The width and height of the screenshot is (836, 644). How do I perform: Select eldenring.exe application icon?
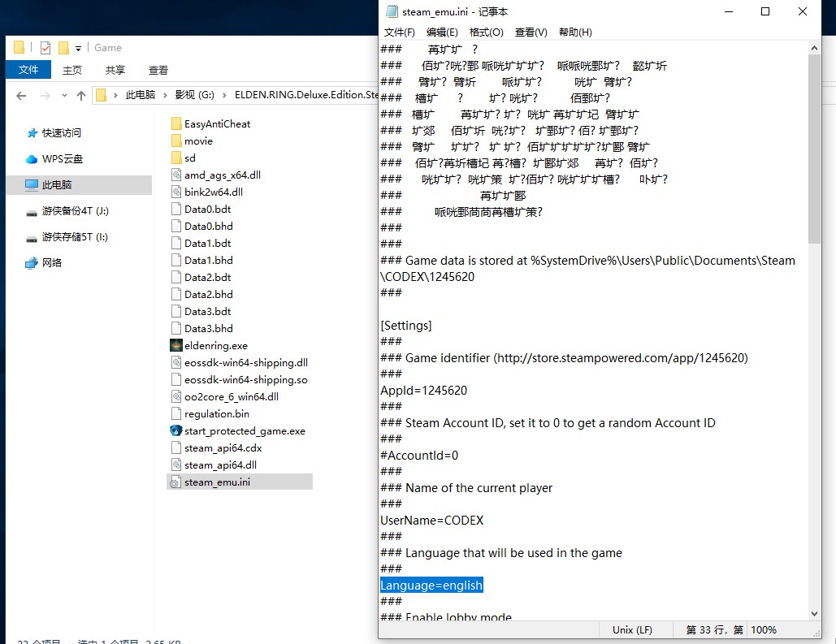click(176, 345)
